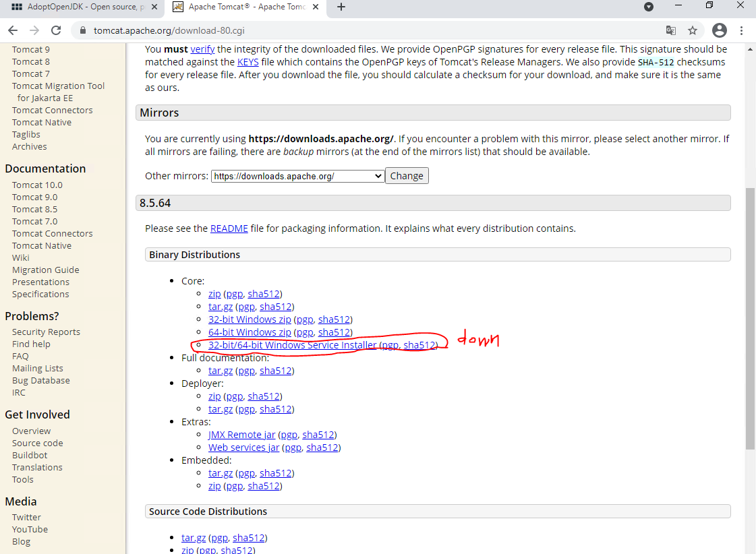Open sha512 for Core zip
This screenshot has width=756, height=554.
pyautogui.click(x=263, y=294)
